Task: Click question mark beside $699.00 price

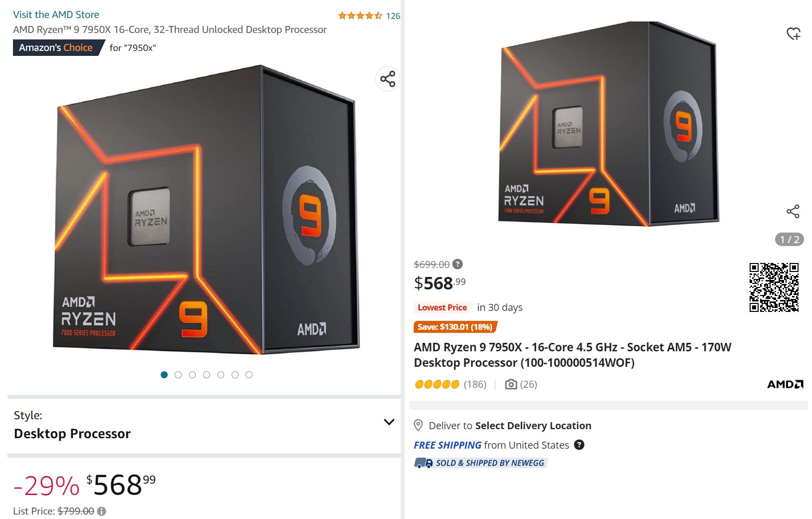Action: [x=457, y=264]
